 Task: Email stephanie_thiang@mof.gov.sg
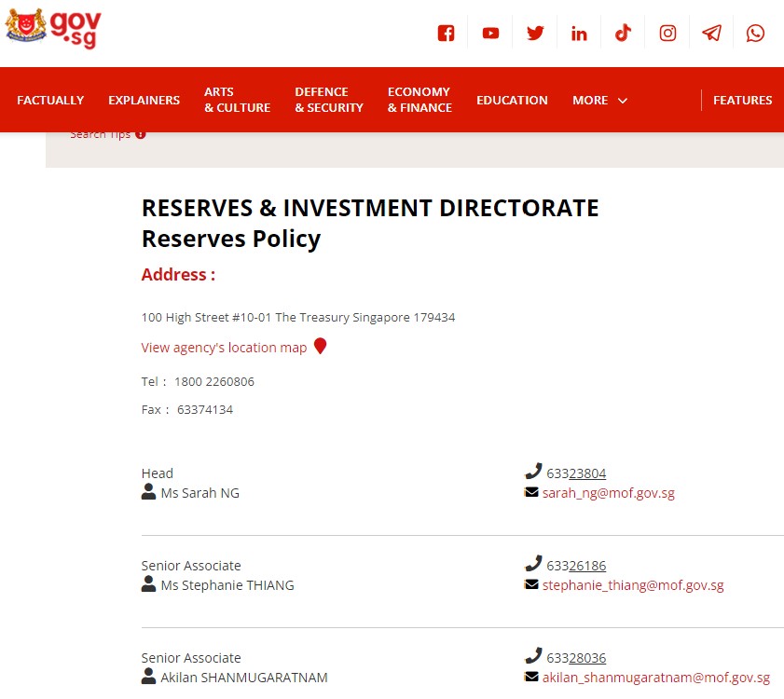633,585
